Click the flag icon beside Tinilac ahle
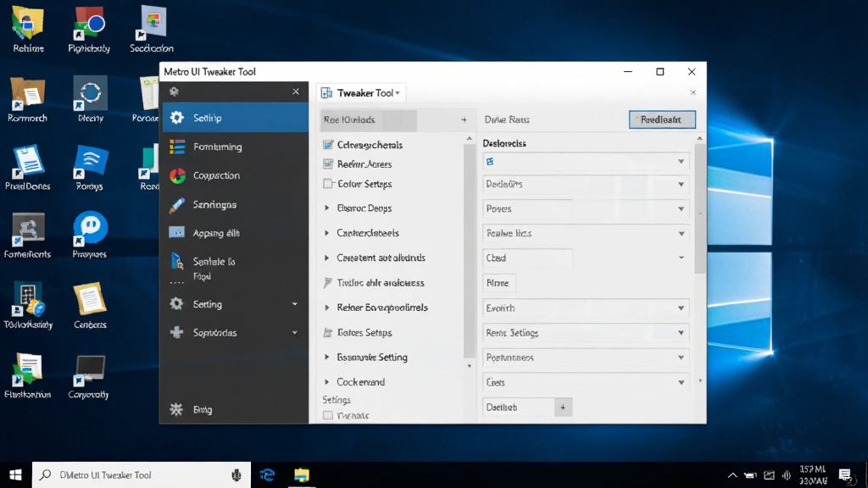Image resolution: width=868 pixels, height=488 pixels. tap(328, 282)
